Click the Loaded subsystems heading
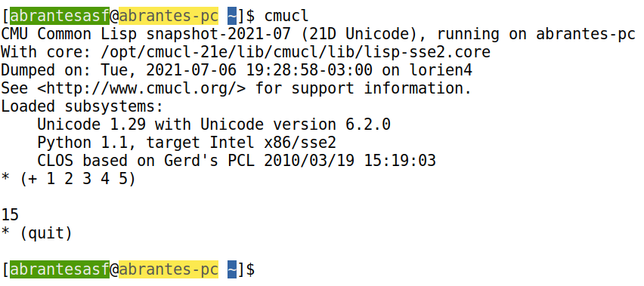Viewport: 644px width, 286px height. pos(82,106)
